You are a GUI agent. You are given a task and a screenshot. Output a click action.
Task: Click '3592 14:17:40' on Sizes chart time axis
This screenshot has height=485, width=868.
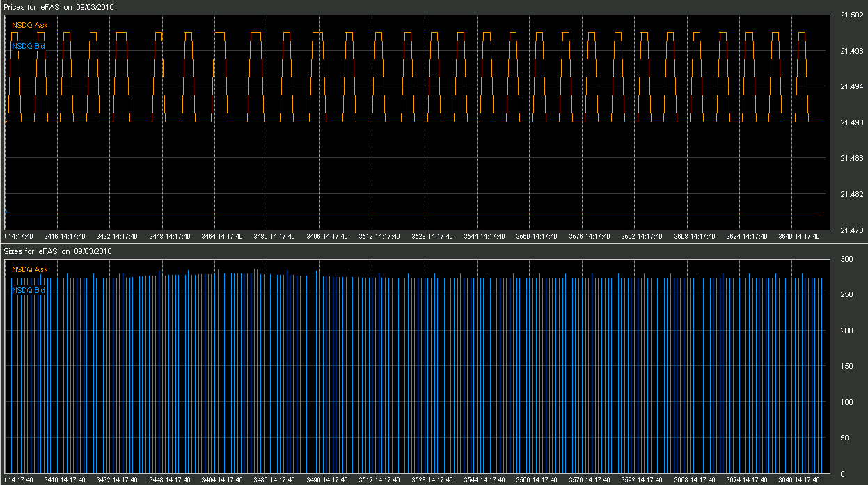tap(642, 480)
